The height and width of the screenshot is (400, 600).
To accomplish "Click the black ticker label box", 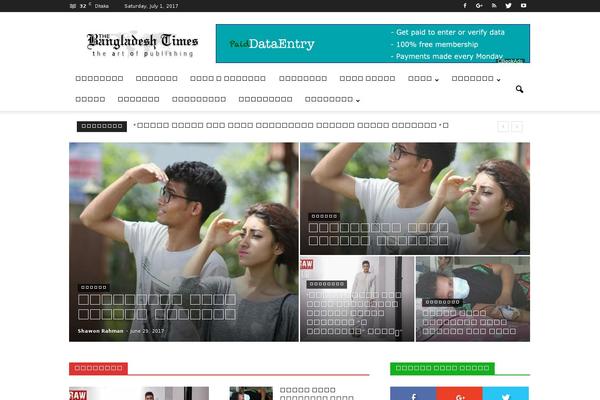I will [102, 126].
